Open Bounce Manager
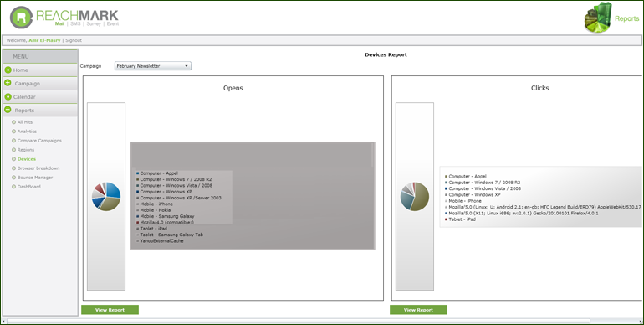 (35, 178)
